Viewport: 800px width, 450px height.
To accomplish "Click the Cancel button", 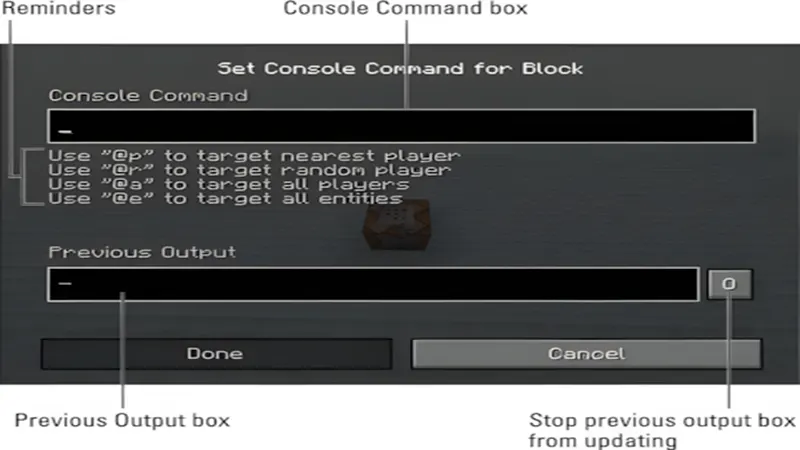I will 587,354.
